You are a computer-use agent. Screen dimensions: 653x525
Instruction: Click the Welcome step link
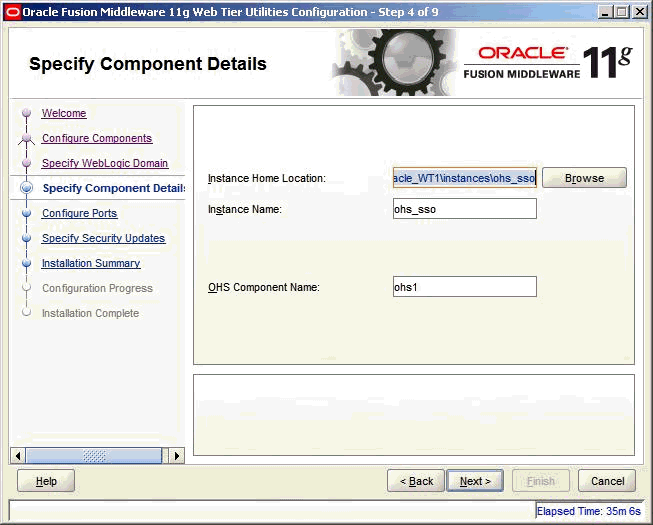(x=64, y=113)
